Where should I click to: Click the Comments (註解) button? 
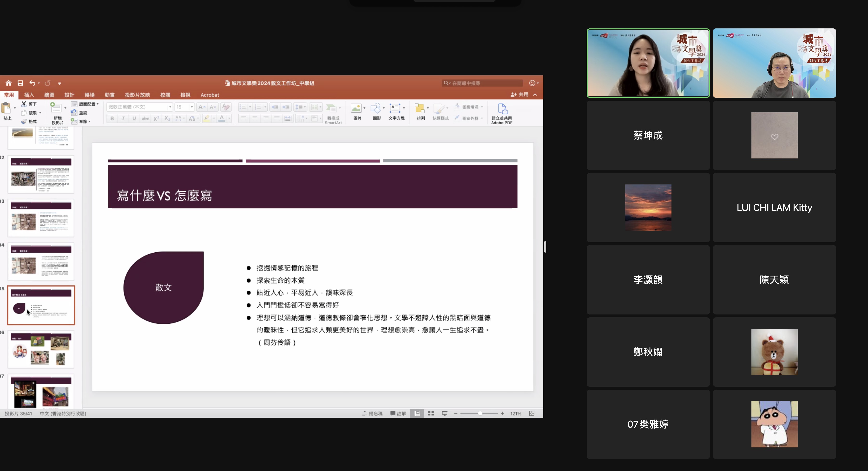tap(398, 413)
